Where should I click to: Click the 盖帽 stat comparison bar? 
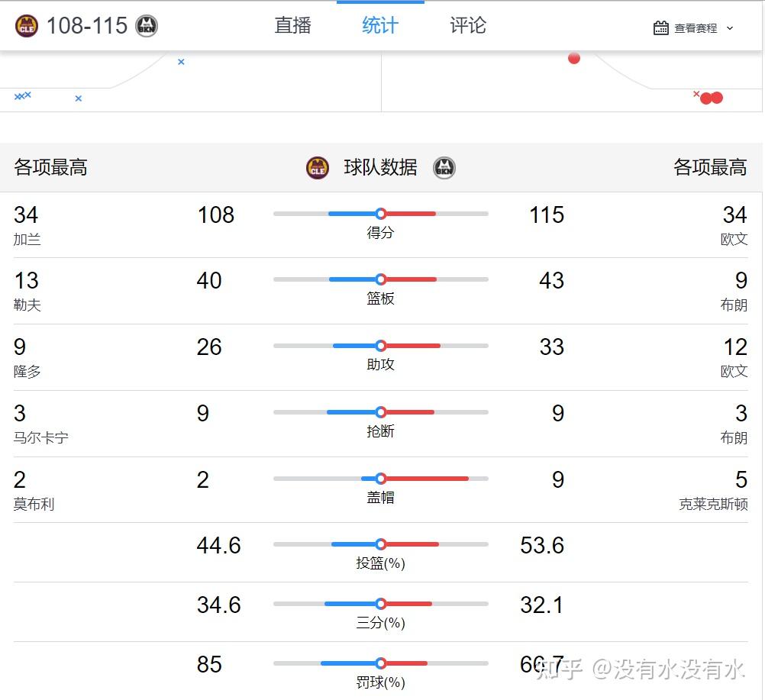click(x=380, y=478)
